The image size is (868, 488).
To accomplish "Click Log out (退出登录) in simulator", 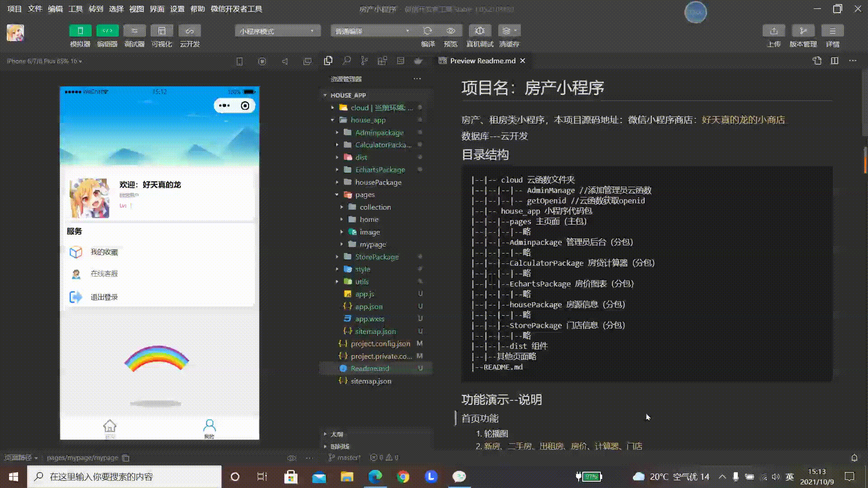I will click(104, 297).
